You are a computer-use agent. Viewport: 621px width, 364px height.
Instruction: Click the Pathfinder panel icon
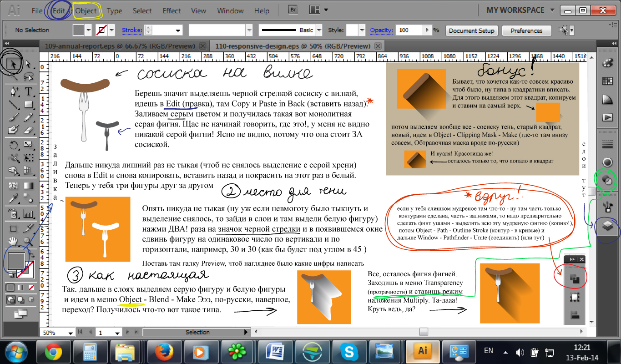[574, 279]
